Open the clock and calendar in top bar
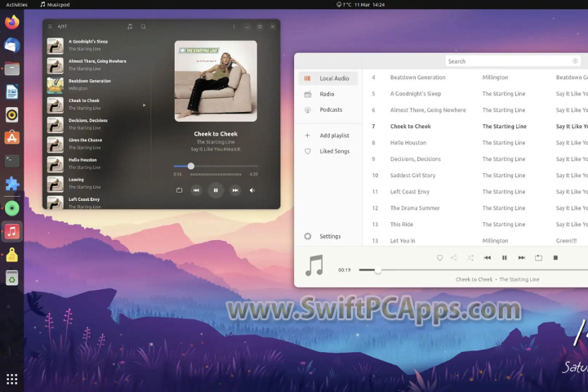This screenshot has width=588, height=392. pos(369,5)
